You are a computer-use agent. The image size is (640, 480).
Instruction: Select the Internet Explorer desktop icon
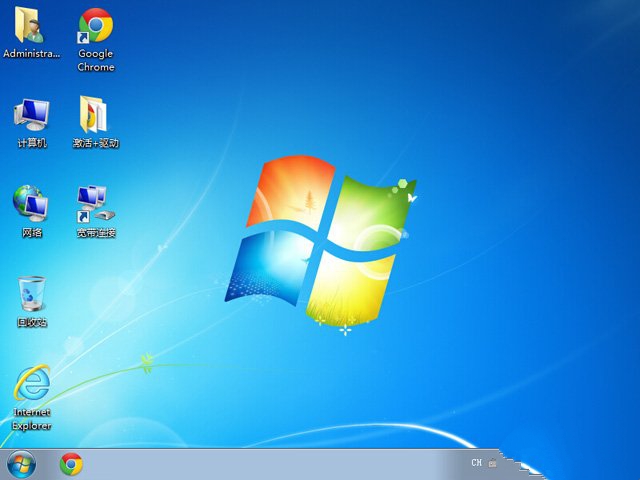pos(31,384)
